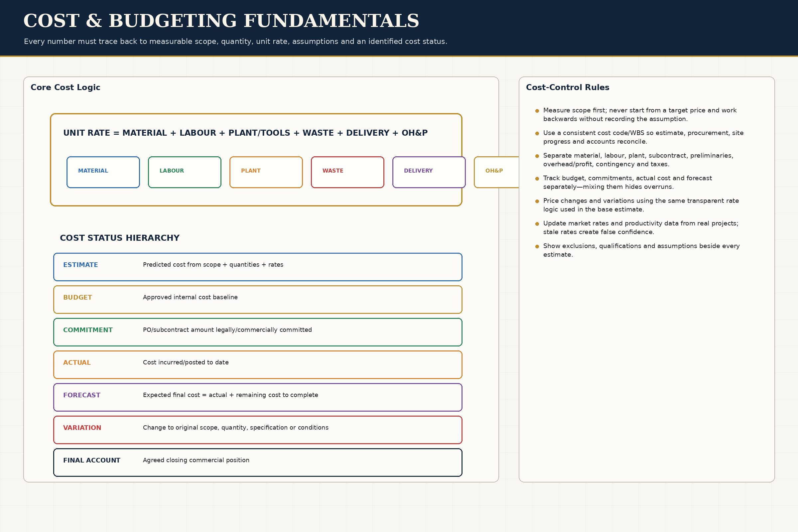The image size is (798, 532).
Task: Click the rule 'Show exclusions, qualifications and assumptions'
Action: [641, 250]
